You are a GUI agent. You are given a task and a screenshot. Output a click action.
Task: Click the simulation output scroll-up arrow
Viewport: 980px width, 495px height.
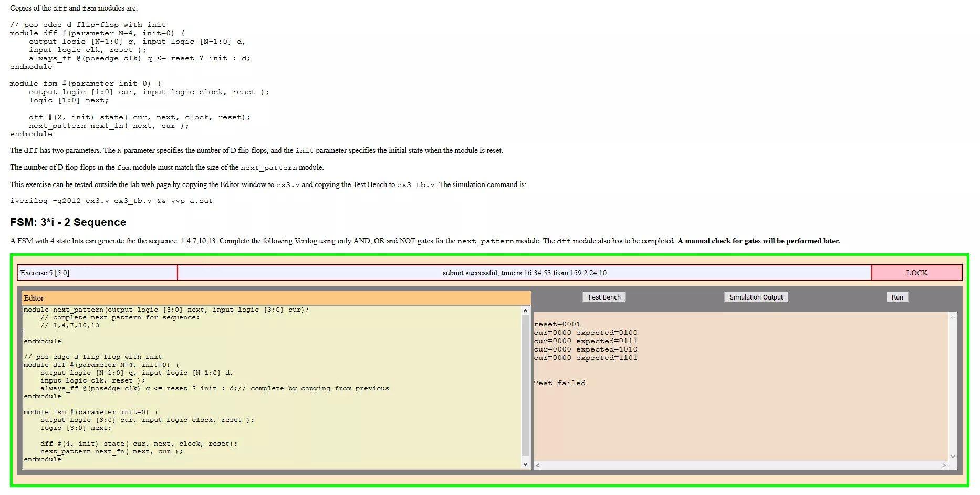[953, 317]
